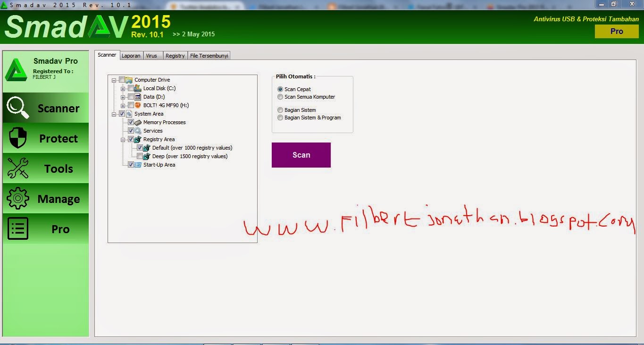Expand the Local Disk (C:) node

click(123, 88)
